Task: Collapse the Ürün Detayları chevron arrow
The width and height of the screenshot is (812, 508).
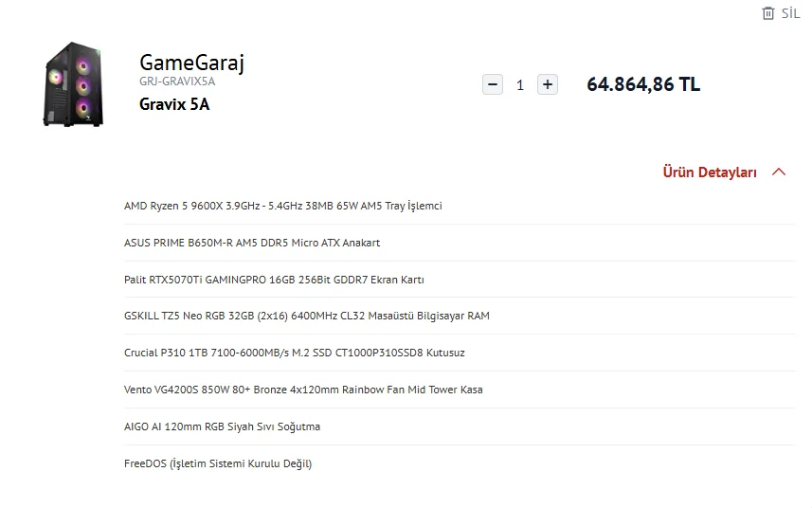Action: (779, 172)
